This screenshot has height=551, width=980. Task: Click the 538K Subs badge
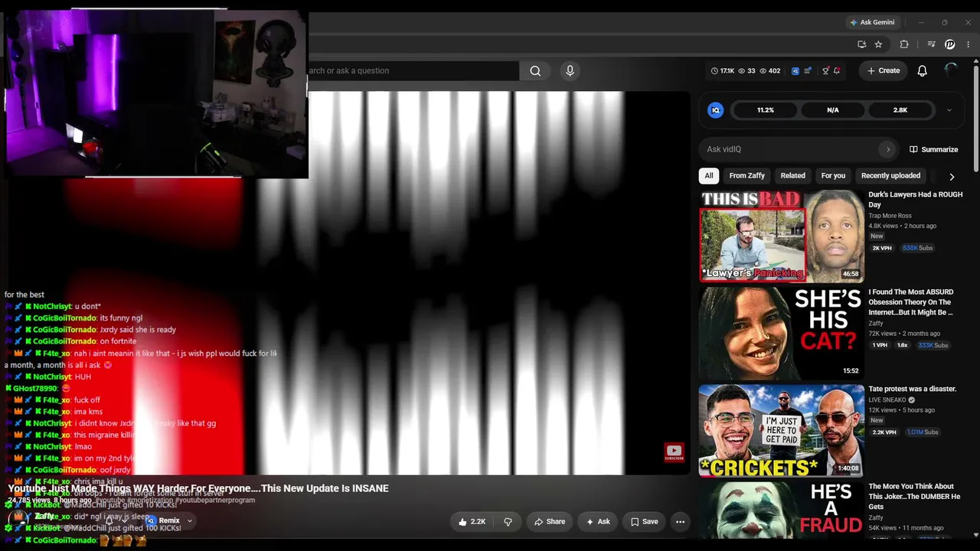pos(919,248)
